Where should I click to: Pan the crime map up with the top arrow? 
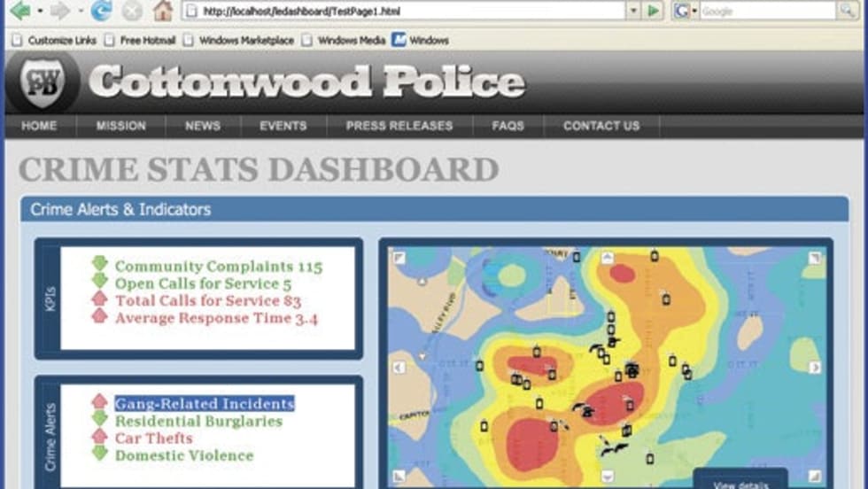point(607,258)
